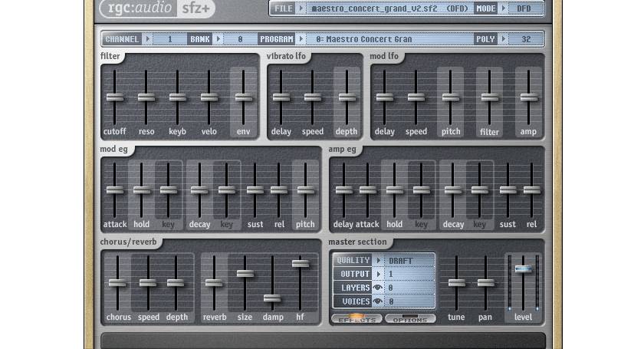644x349 pixels.
Task: Click the CHANNEL arrow selector
Action: 148,38
